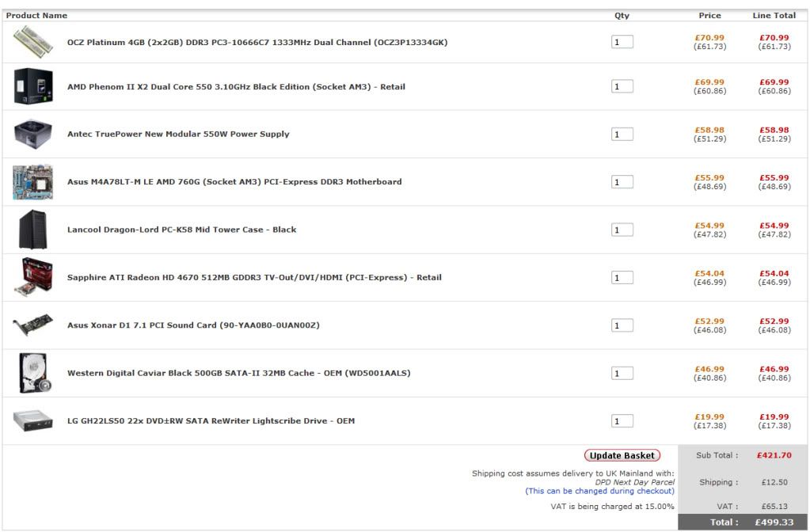810x532 pixels.
Task: Select the VAT amount £65.13
Action: point(774,506)
